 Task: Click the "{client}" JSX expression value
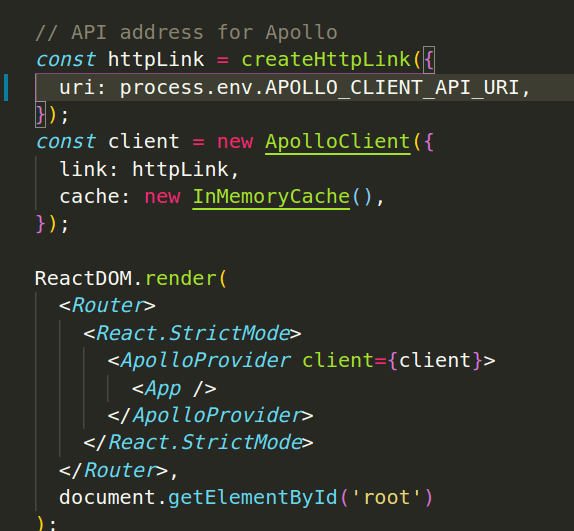[x=435, y=360]
